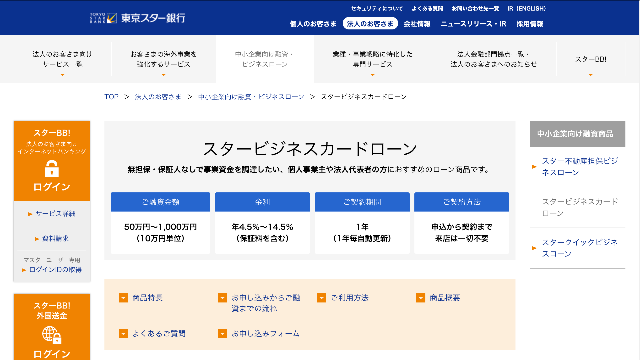Switch to 個人のお客さま section
This screenshot has width=640, height=360.
[313, 24]
